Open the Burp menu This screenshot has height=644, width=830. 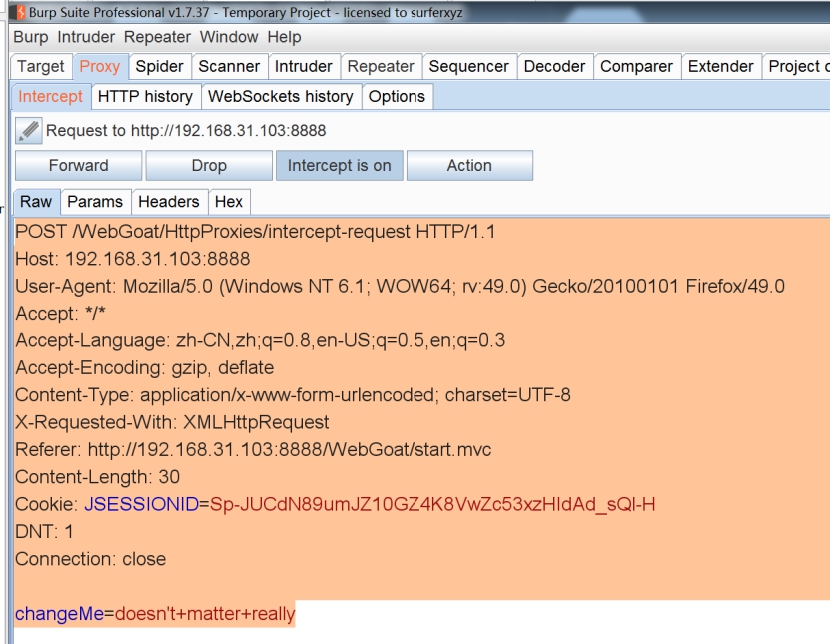pos(31,37)
